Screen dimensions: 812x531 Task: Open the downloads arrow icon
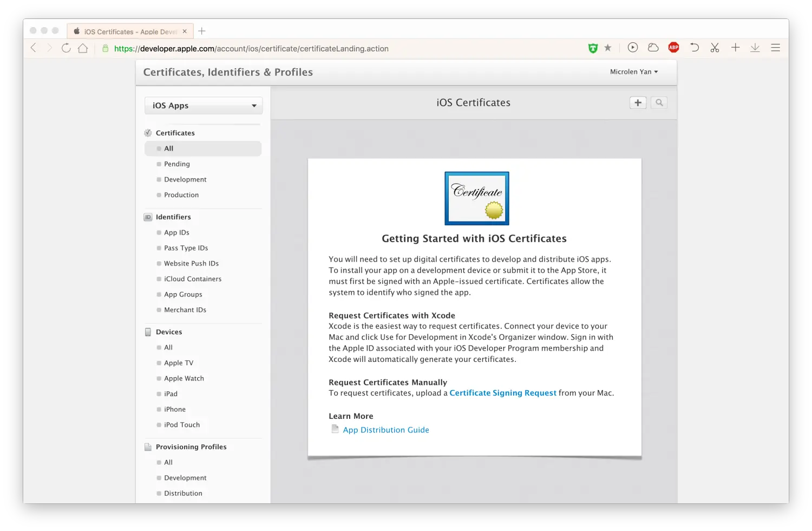coord(755,48)
